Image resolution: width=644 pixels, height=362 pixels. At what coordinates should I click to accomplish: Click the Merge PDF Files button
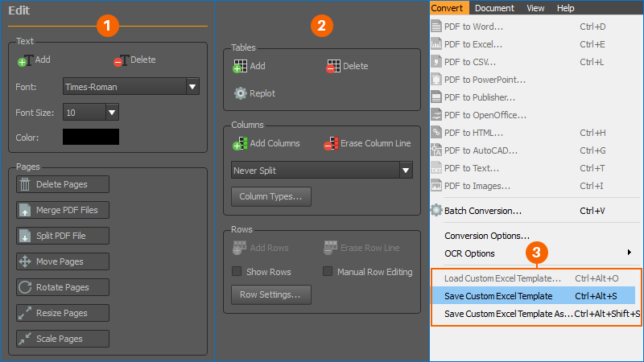click(63, 210)
